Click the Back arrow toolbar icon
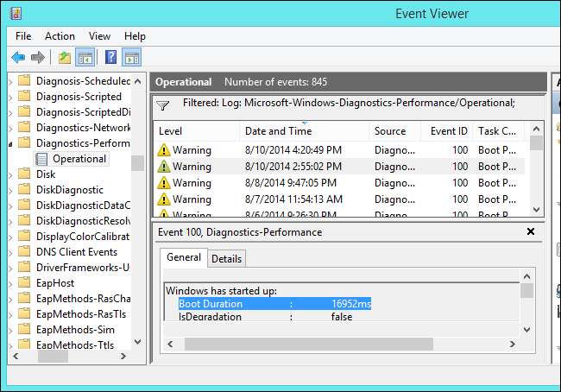Viewport: 561px width, 392px height. [x=18, y=57]
